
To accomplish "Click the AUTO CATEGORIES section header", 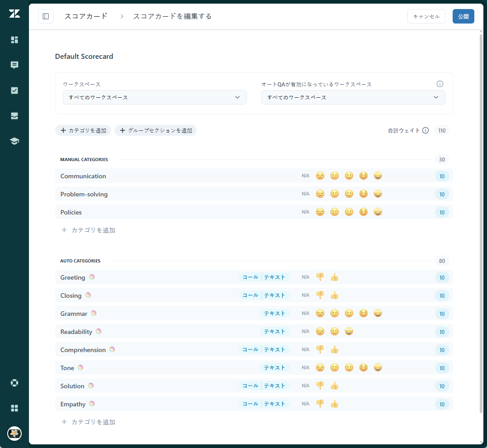I will [80, 261].
